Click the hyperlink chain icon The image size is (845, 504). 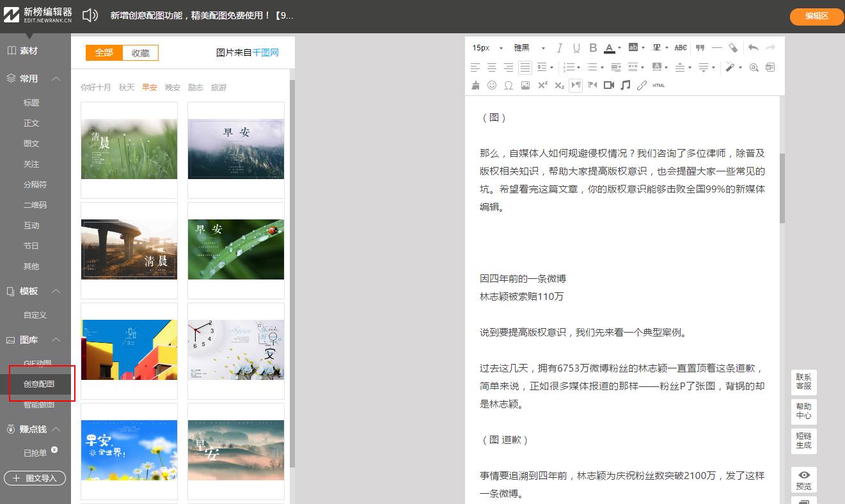tap(642, 85)
